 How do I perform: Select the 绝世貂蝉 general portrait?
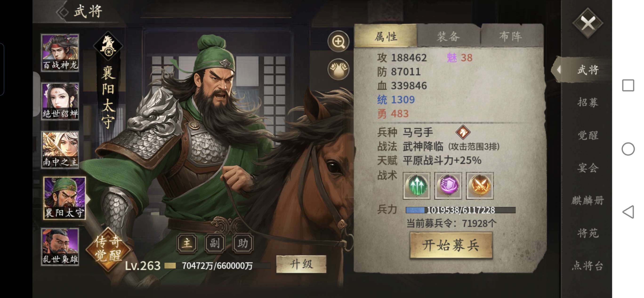(x=60, y=101)
